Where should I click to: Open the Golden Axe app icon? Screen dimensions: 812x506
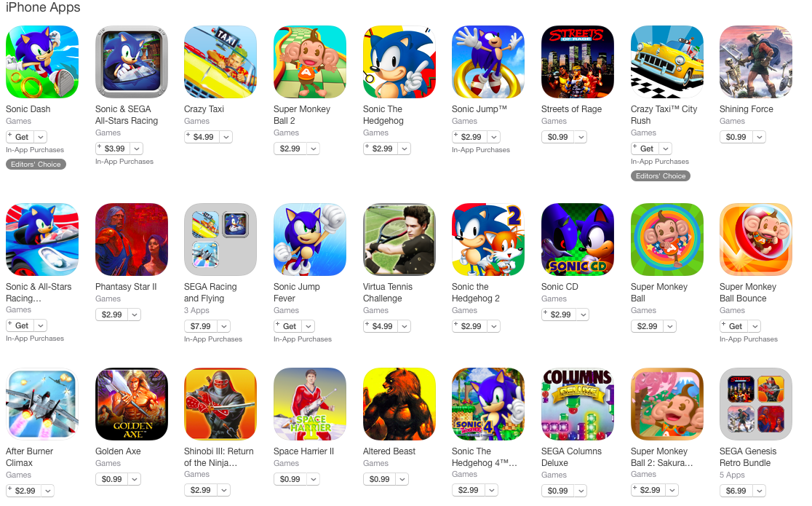[x=132, y=404]
